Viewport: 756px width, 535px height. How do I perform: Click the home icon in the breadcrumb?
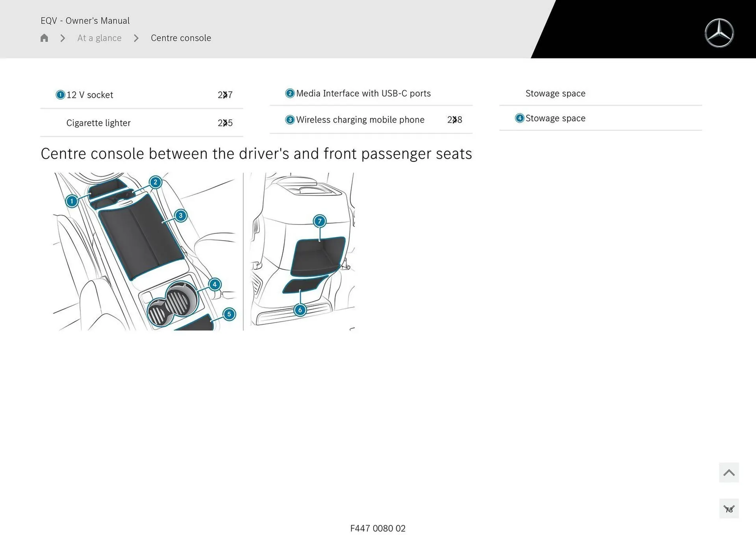tap(44, 38)
